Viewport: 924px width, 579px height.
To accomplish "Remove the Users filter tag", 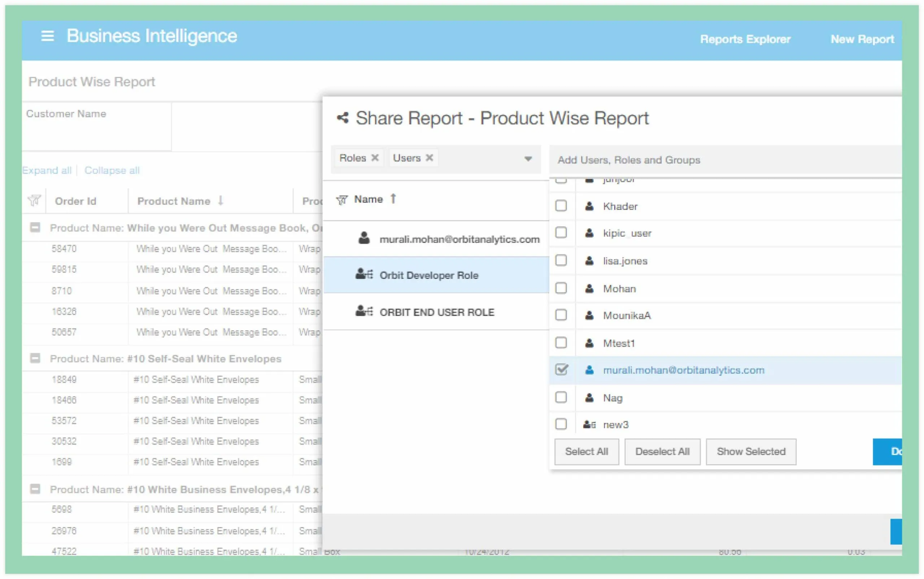I will point(430,158).
